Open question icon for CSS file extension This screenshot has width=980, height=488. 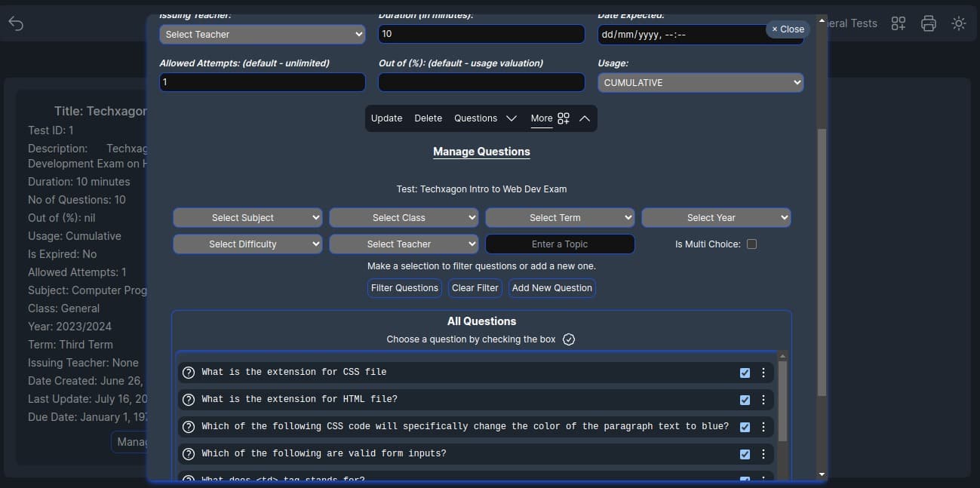189,373
